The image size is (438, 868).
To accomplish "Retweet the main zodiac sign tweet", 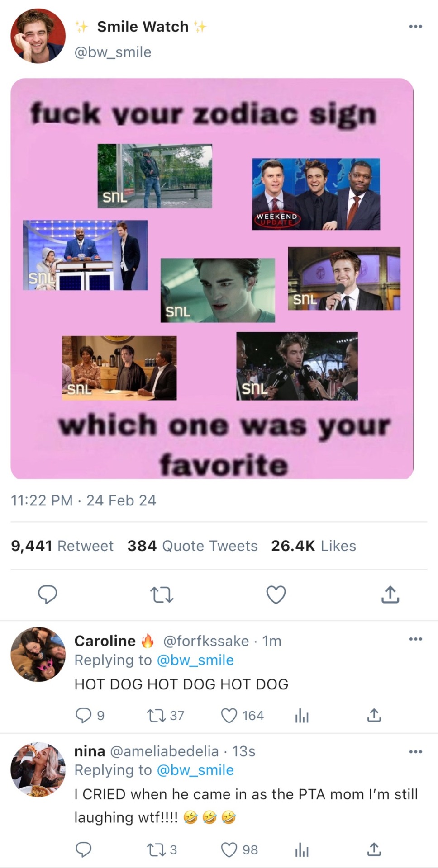I will tap(162, 594).
